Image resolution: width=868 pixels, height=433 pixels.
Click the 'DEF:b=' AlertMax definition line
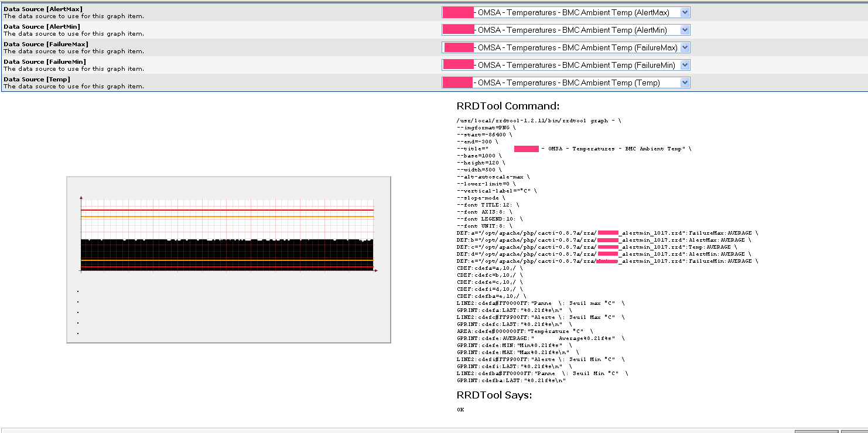click(604, 240)
